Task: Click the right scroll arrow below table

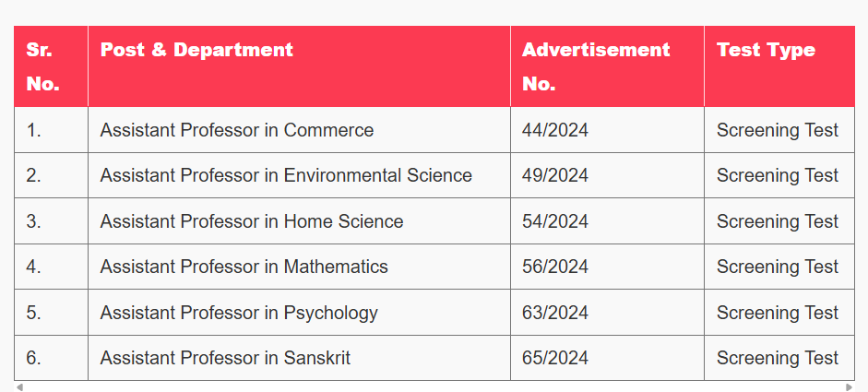Action: click(x=850, y=387)
